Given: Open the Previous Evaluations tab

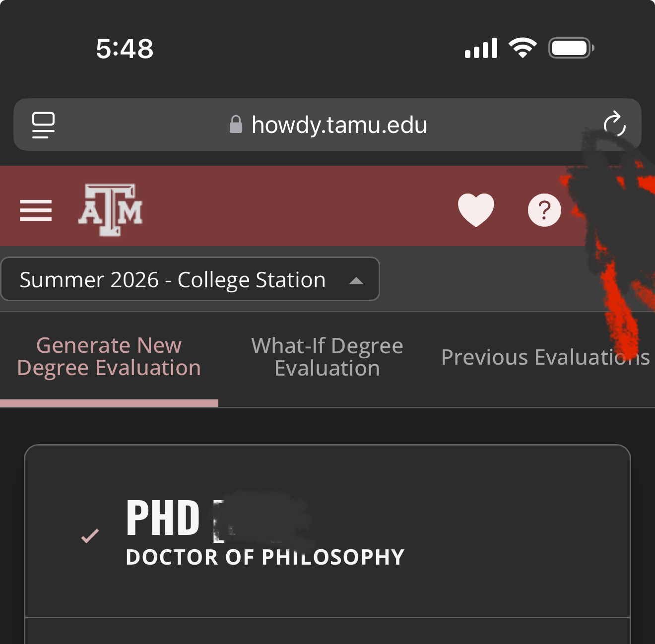Looking at the screenshot, I should 545,357.
